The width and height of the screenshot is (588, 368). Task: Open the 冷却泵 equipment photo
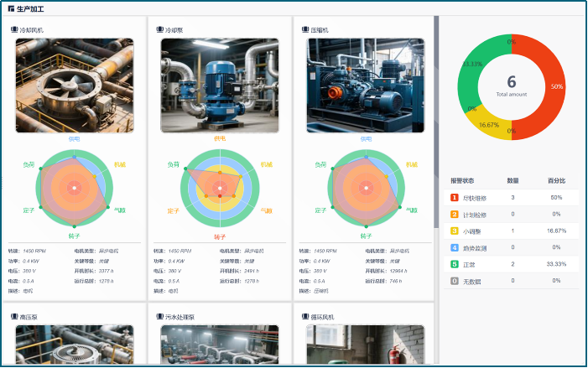click(220, 86)
